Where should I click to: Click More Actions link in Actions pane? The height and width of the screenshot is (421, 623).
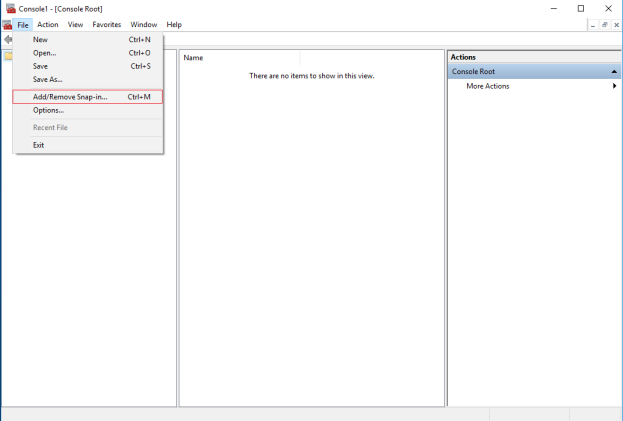(x=487, y=86)
